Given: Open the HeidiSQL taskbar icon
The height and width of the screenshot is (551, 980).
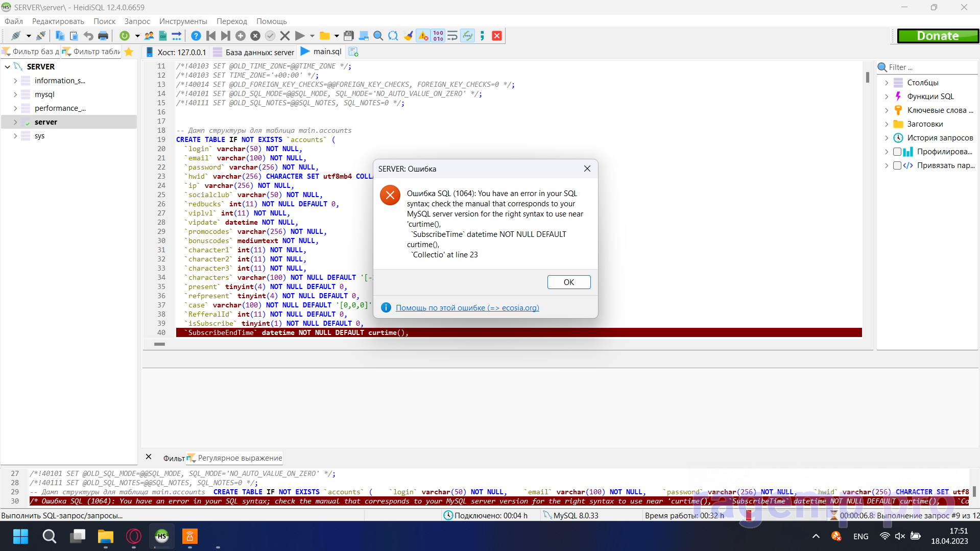Looking at the screenshot, I should pos(162,536).
